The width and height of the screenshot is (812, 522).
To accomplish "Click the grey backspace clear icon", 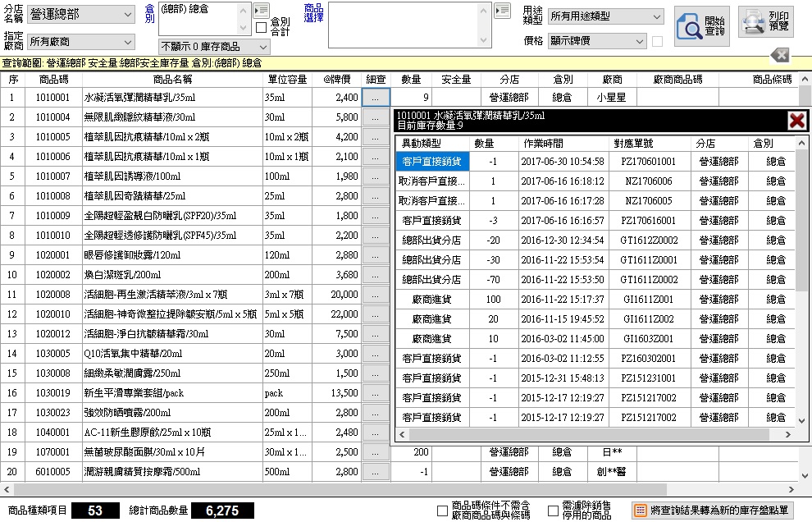I will click(x=780, y=55).
